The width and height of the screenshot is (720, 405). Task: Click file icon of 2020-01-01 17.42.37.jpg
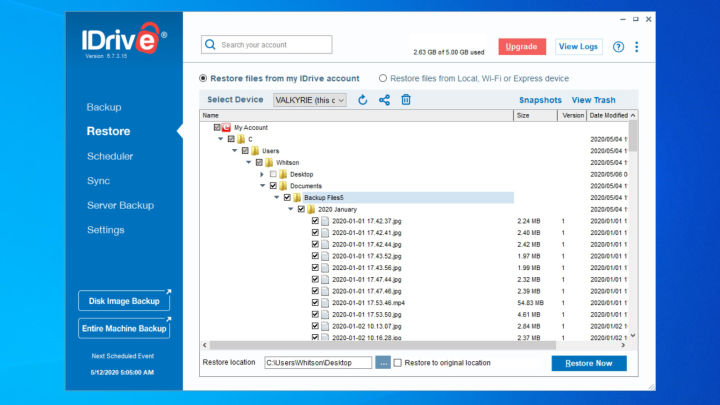tap(325, 221)
